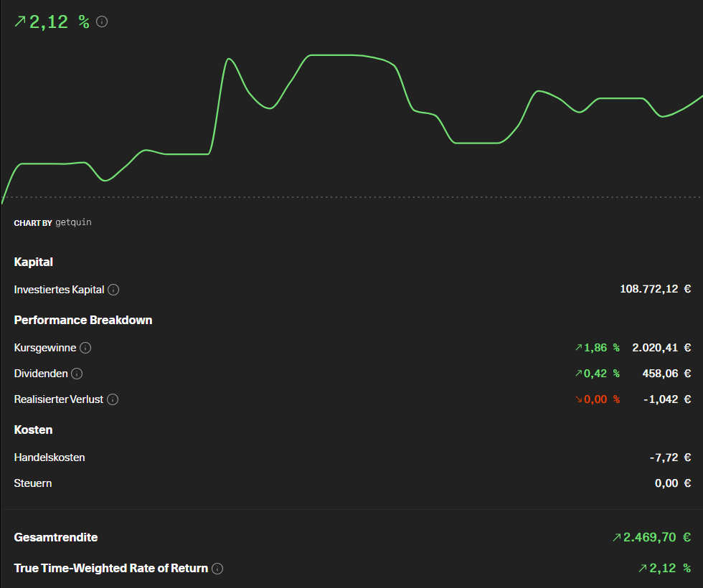Click the Handelskosten label

point(49,457)
